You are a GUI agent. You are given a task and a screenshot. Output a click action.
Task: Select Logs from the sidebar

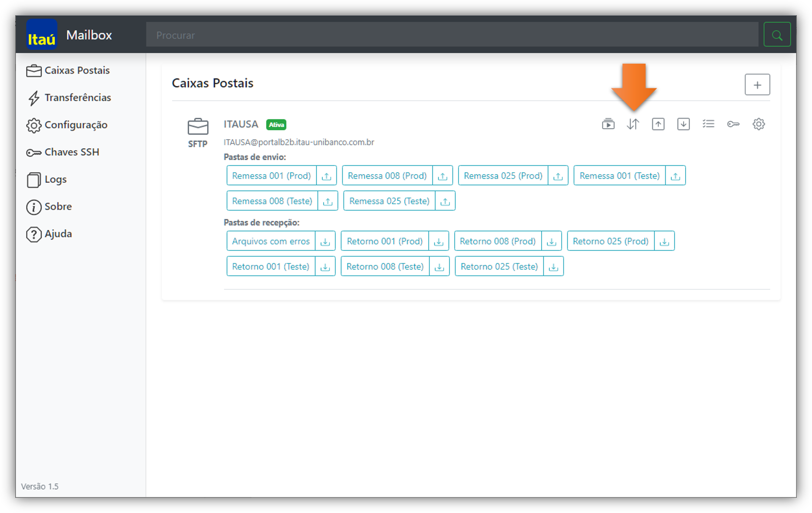pos(55,180)
